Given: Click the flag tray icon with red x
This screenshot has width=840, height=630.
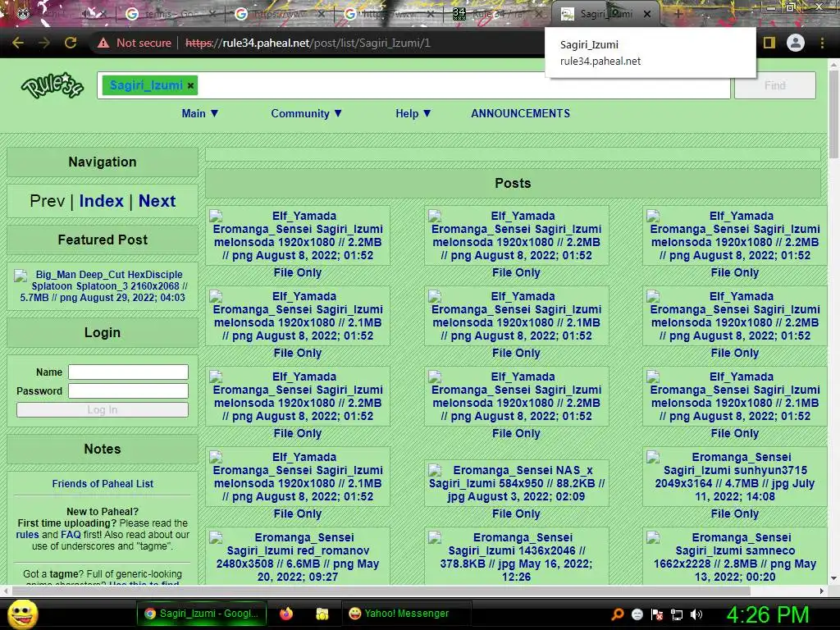Looking at the screenshot, I should (x=657, y=614).
